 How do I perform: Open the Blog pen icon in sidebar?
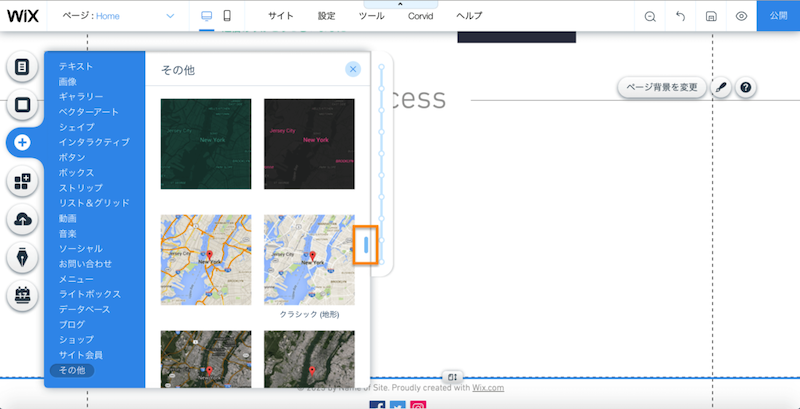pyautogui.click(x=22, y=258)
